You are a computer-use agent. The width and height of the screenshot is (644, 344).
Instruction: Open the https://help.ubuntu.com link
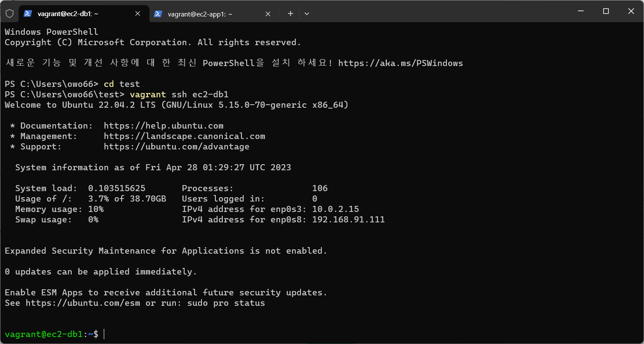click(164, 126)
